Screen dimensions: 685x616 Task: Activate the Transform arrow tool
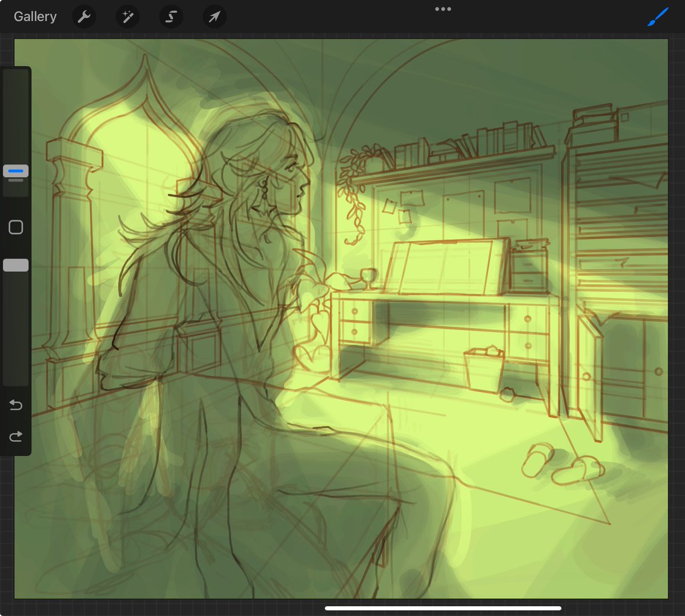coord(214,17)
